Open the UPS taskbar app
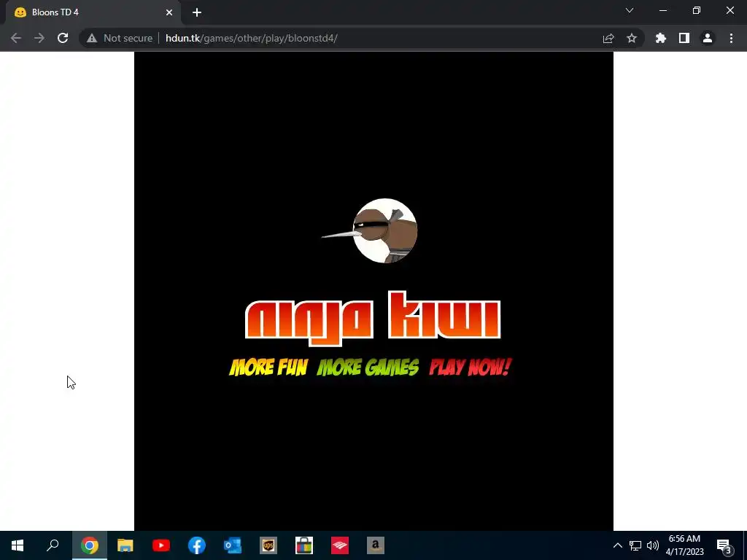 coord(268,545)
